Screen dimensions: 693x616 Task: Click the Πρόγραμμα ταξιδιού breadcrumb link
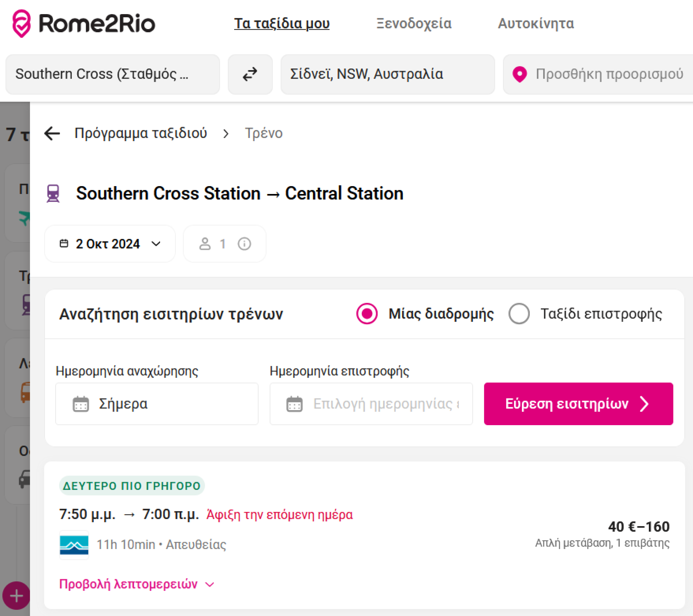[141, 133]
